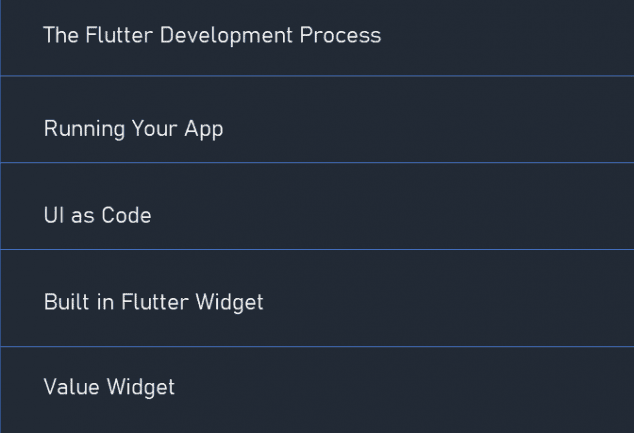
Task: Click Built in Flutter Widget entry
Action: tap(153, 302)
